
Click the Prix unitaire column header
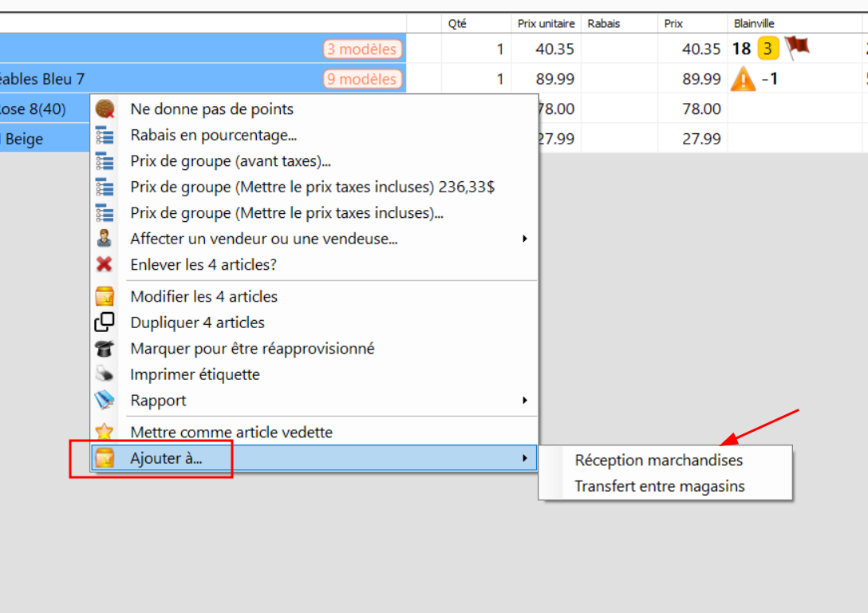click(x=546, y=24)
